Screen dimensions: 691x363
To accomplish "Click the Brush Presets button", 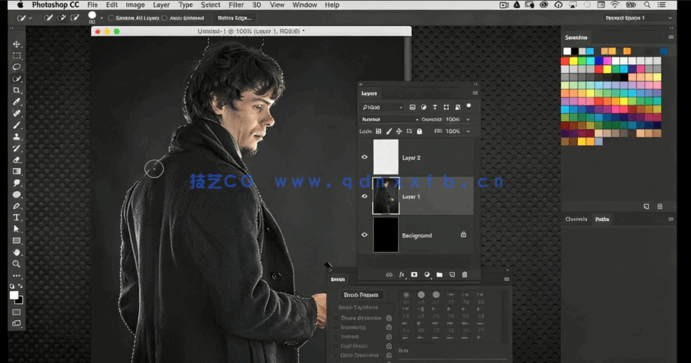I will click(x=361, y=295).
